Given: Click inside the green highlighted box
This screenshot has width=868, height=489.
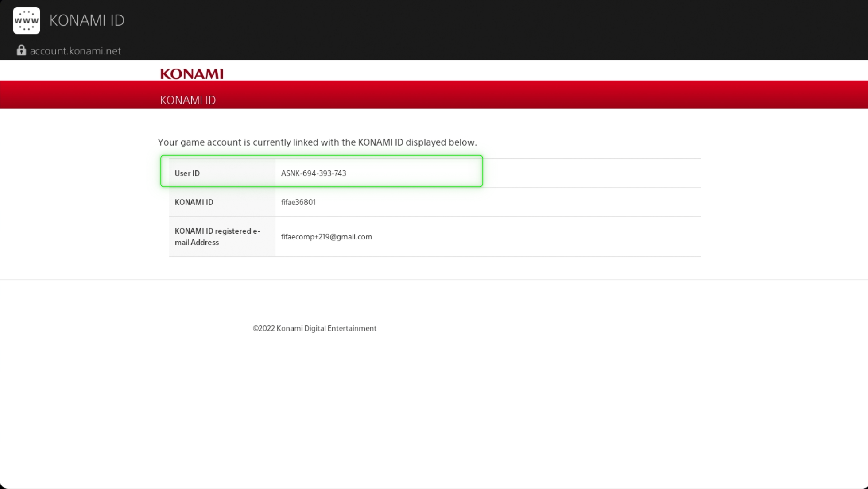Looking at the screenshot, I should pyautogui.click(x=321, y=172).
